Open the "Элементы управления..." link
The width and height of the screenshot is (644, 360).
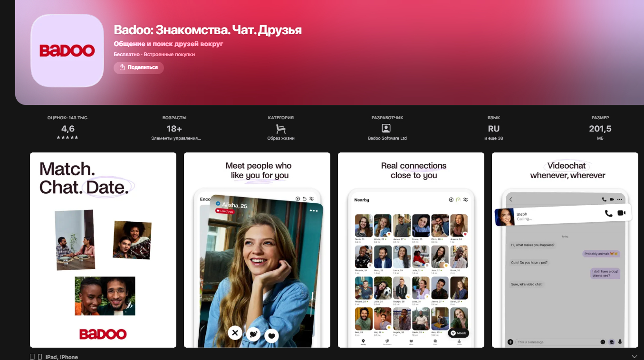176,138
